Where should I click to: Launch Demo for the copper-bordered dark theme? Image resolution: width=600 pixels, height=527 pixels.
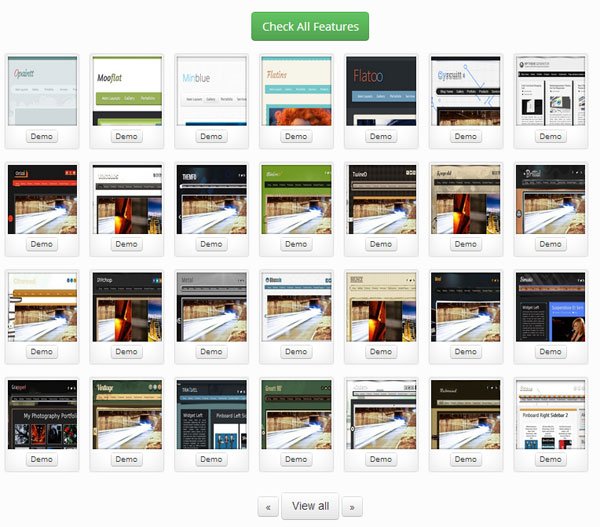click(x=551, y=244)
